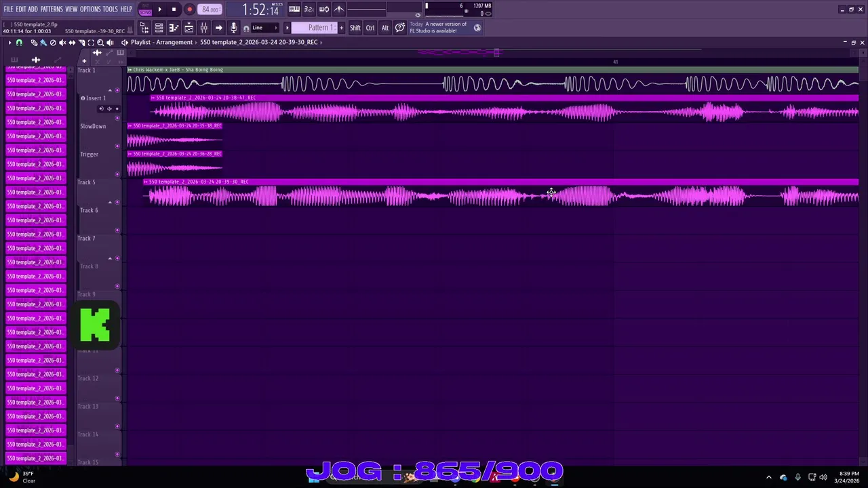Click the 84.000 tempo field

210,9
